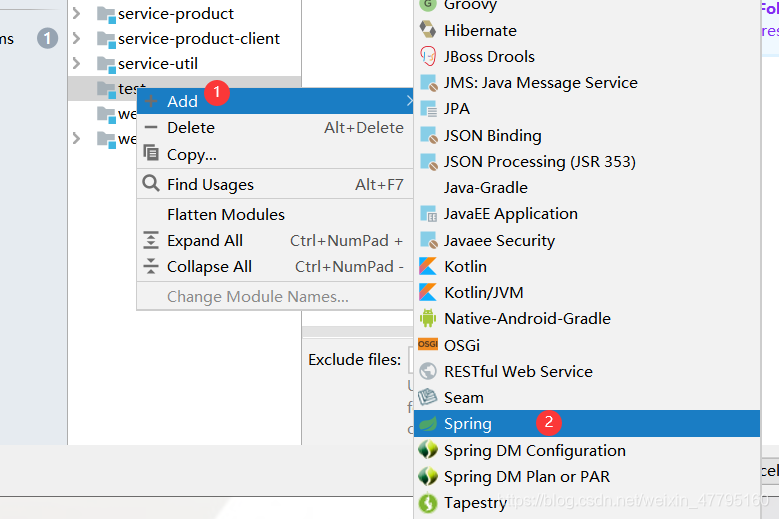The width and height of the screenshot is (779, 519).
Task: Click the JavaEE Application icon
Action: point(428,214)
